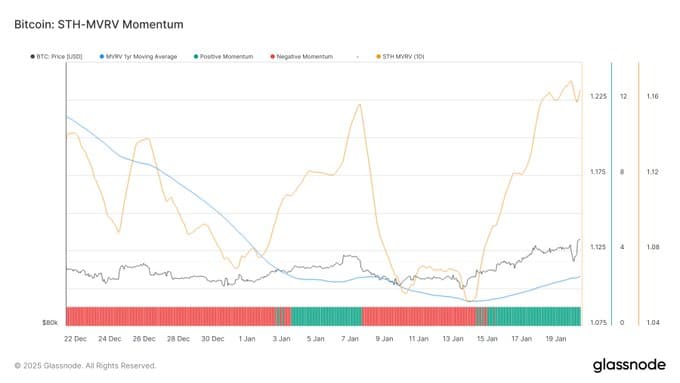Click the 26 Dec date axis label
The height and width of the screenshot is (383, 680).
(x=144, y=339)
